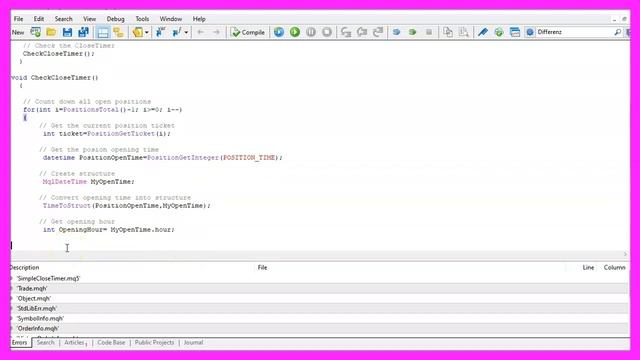Open the File menu
Viewport: 640px width, 360px height.
point(18,19)
